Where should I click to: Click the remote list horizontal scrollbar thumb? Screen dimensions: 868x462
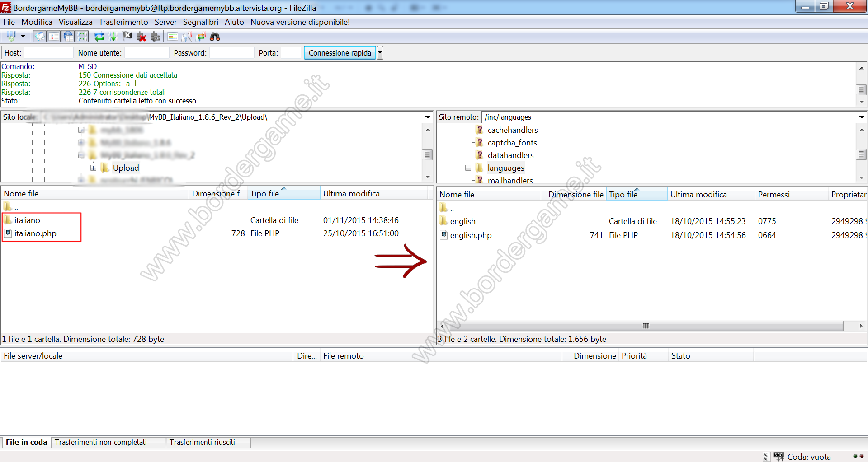tap(646, 326)
